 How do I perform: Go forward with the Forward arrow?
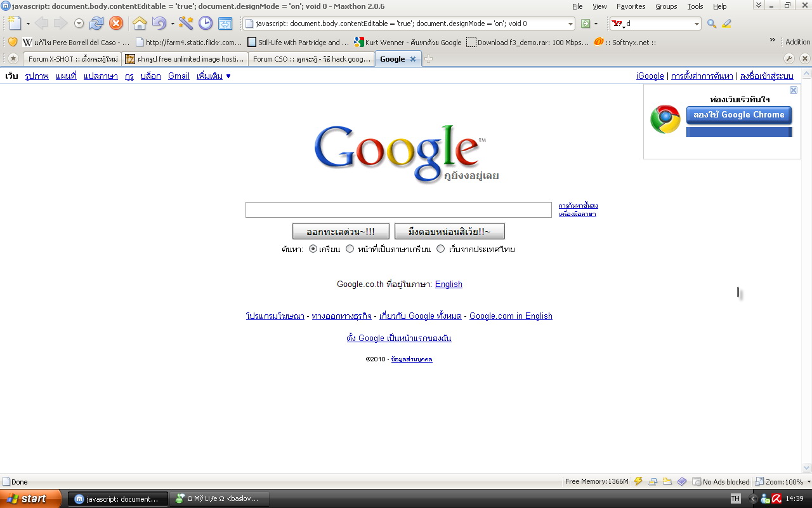(x=60, y=23)
